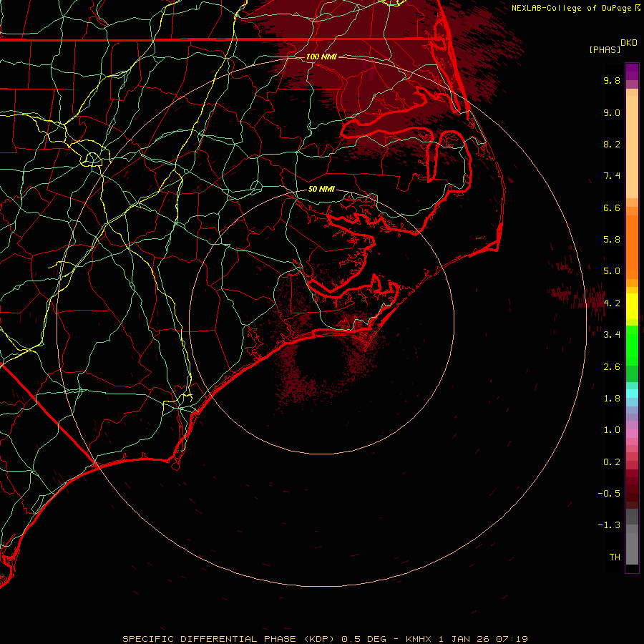Click the 8.2 legend value
The width and height of the screenshot is (644, 644).
(x=612, y=144)
